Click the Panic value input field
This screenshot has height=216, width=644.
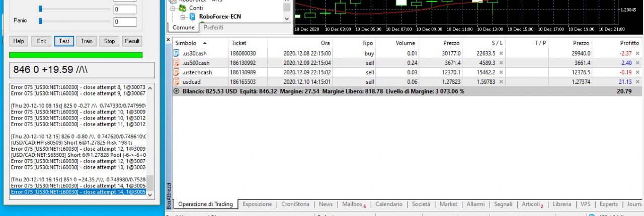coord(125,22)
